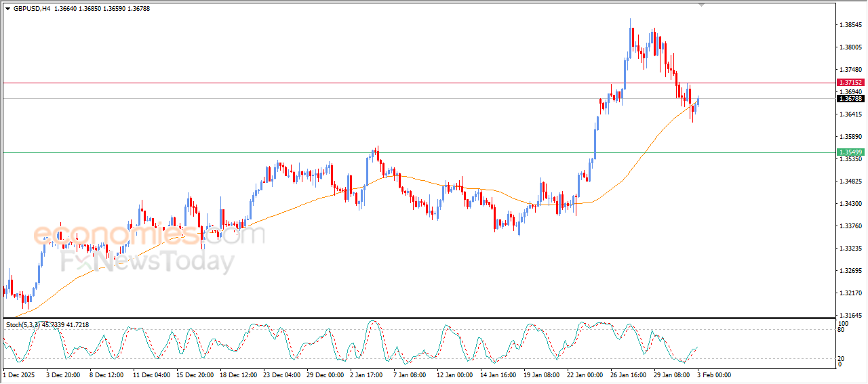
Task: Click the 22 Jan 00:00 time label
Action: coord(585,375)
